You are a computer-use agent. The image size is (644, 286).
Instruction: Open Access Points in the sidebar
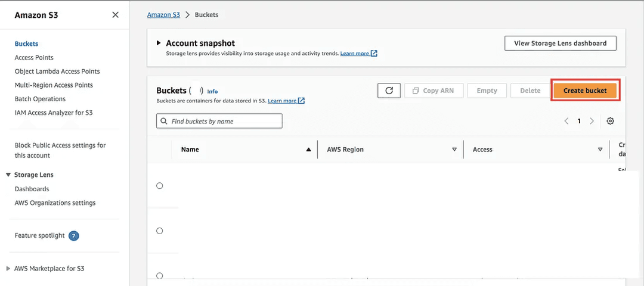[x=34, y=57]
